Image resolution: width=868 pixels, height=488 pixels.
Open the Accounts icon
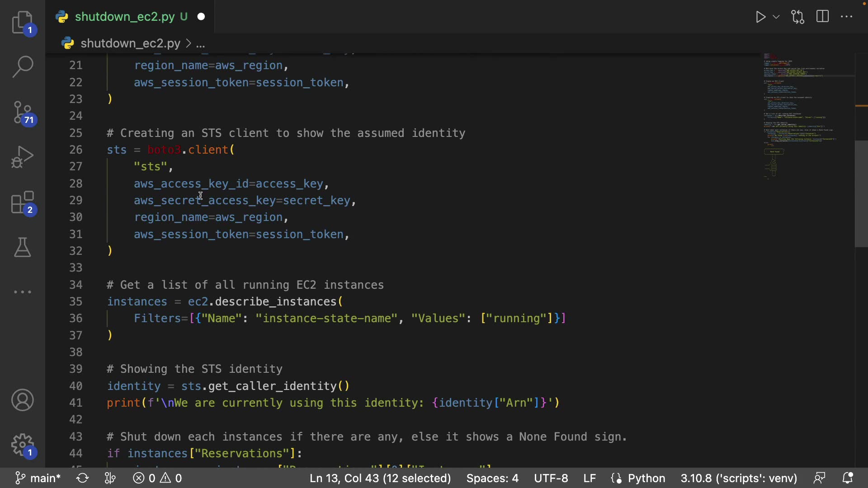click(x=22, y=400)
